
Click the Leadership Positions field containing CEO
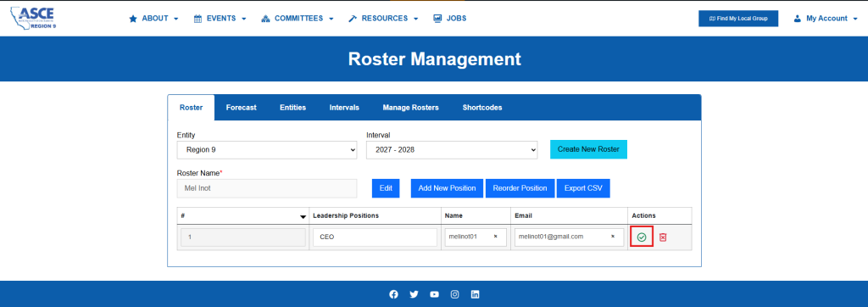tap(375, 237)
